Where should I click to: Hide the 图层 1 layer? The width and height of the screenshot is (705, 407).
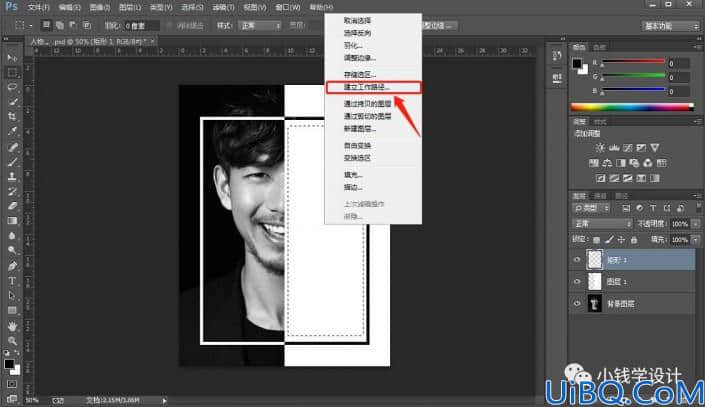tap(577, 282)
